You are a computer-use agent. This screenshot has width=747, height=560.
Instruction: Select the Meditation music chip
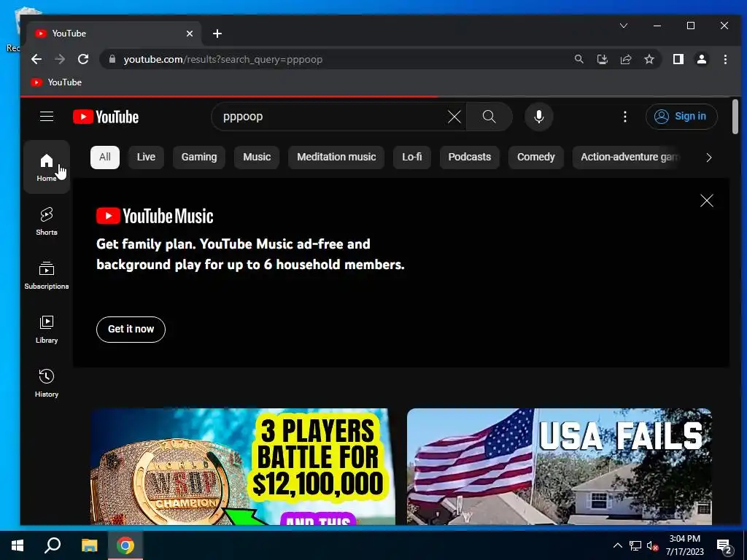[x=336, y=157]
